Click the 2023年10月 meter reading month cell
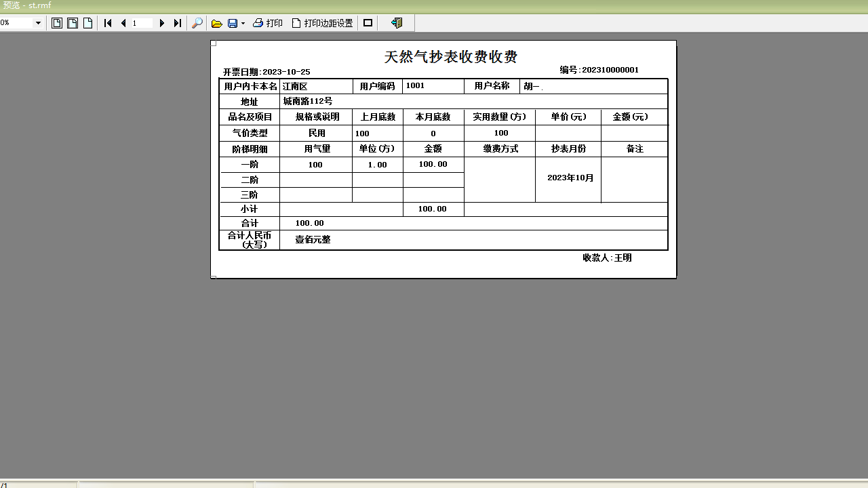The width and height of the screenshot is (868, 488). click(x=570, y=178)
